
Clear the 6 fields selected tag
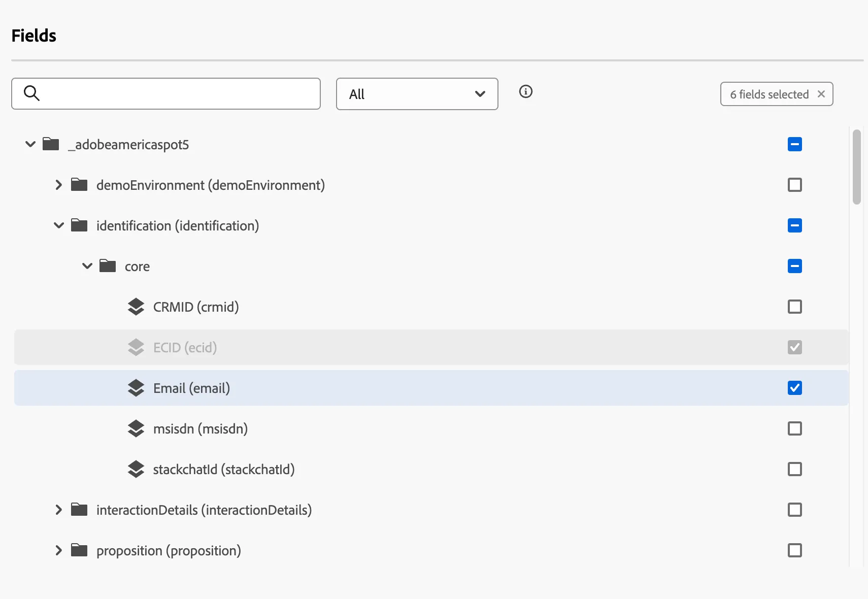point(821,94)
